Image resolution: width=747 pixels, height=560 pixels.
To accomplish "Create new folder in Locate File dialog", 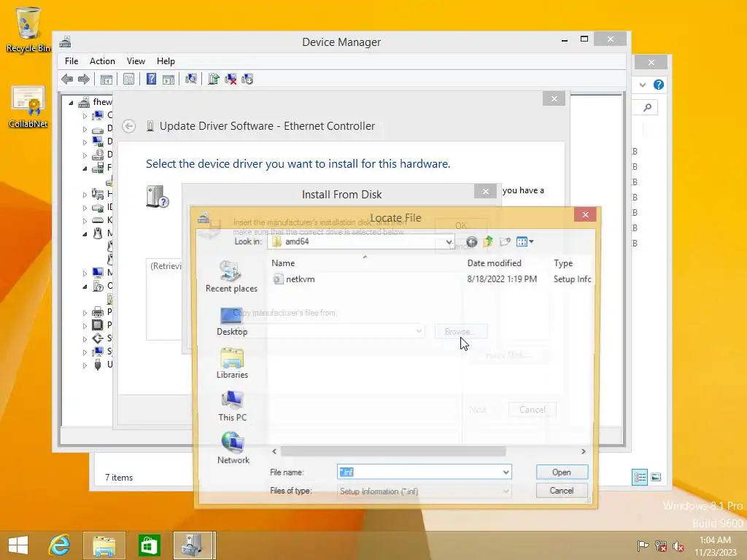I will 505,242.
